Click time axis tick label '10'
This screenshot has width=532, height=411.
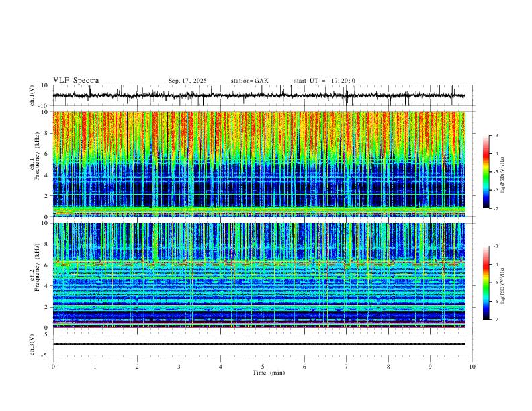click(472, 367)
